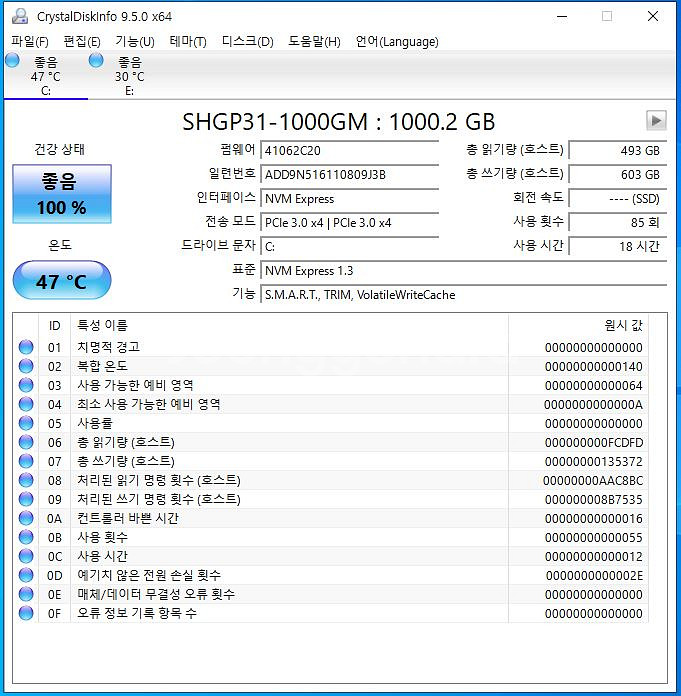Open the 디스크(D) menu
The height and width of the screenshot is (696, 681).
click(247, 41)
